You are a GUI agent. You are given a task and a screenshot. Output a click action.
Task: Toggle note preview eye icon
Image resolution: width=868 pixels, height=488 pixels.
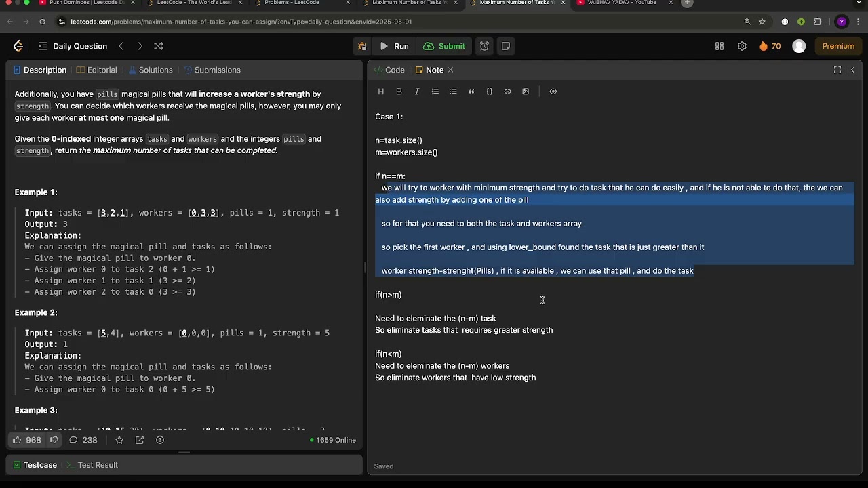tap(553, 91)
